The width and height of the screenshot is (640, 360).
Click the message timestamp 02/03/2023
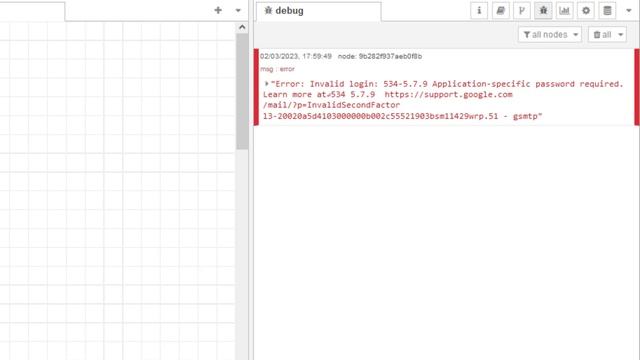(296, 56)
